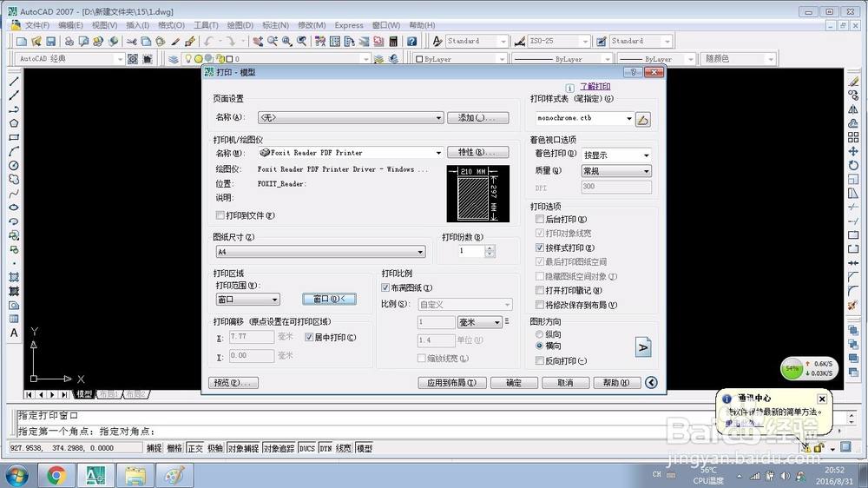Select the Multiline Text tool (A)

click(x=14, y=333)
